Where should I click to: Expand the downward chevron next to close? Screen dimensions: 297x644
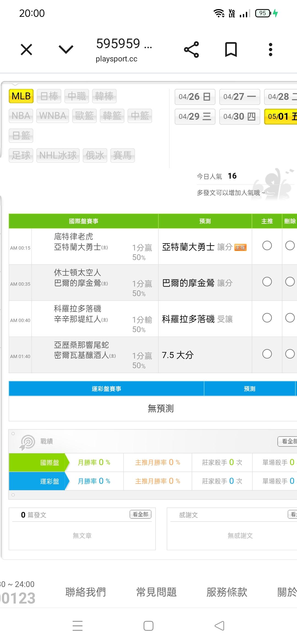(66, 50)
